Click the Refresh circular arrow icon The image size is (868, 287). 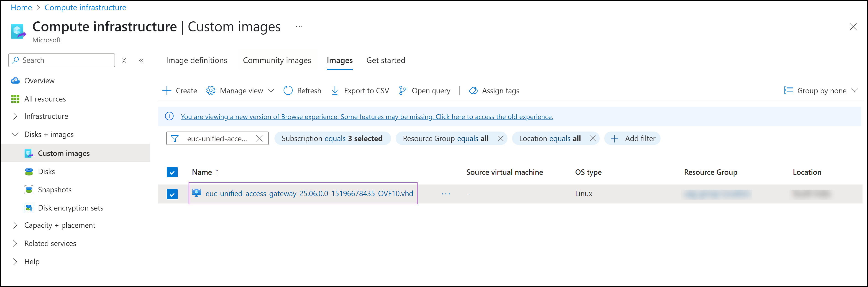click(x=288, y=91)
